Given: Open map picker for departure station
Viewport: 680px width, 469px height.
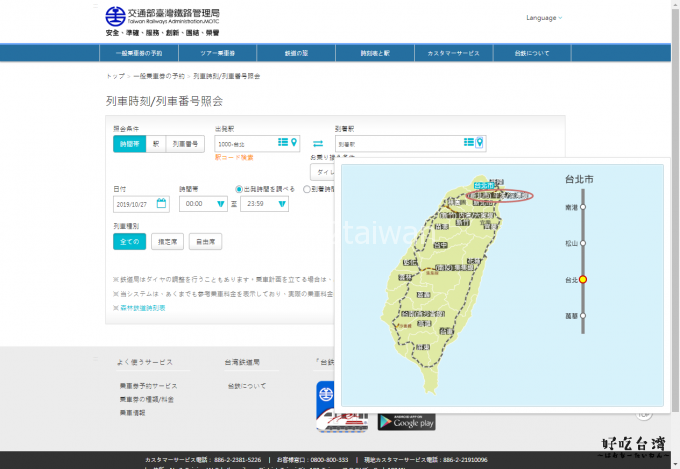Looking at the screenshot, I should (294, 143).
